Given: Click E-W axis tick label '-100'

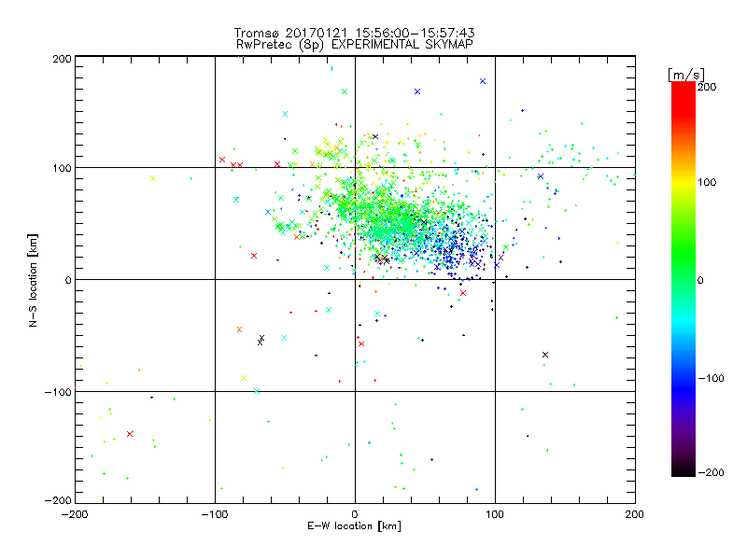Looking at the screenshot, I should 215,514.
